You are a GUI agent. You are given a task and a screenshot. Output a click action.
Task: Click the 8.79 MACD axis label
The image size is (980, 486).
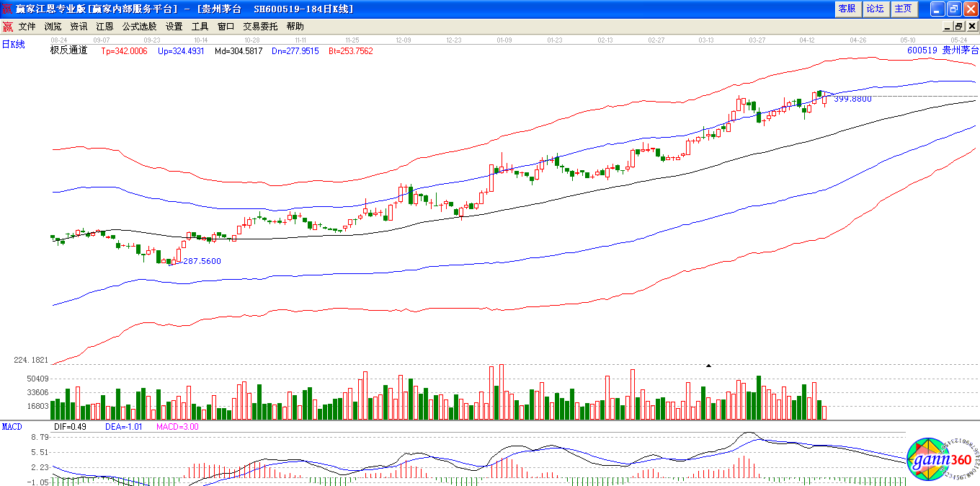pos(40,437)
